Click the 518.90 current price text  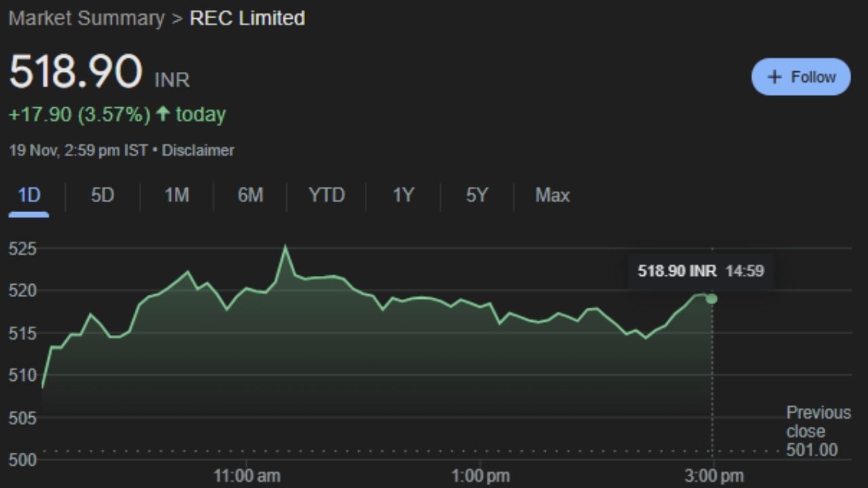[75, 71]
